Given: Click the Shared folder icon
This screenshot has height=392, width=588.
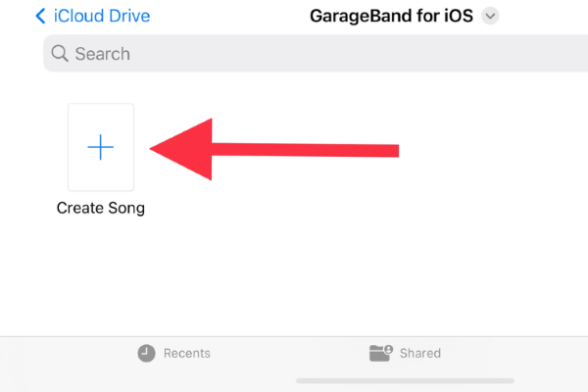Looking at the screenshot, I should (380, 353).
